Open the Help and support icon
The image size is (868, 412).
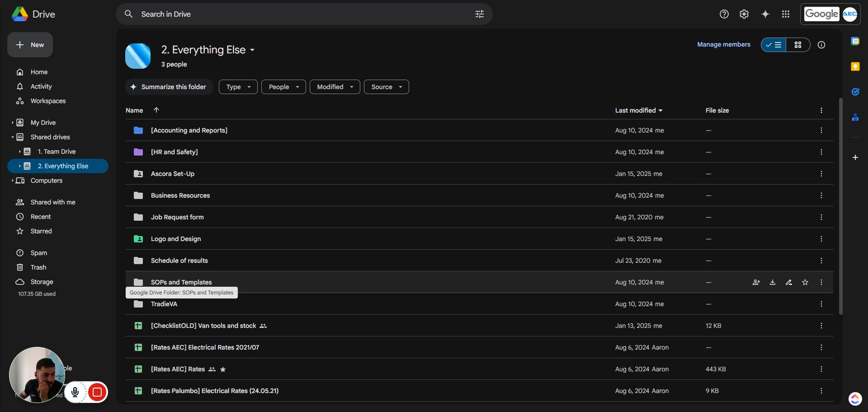[724, 14]
